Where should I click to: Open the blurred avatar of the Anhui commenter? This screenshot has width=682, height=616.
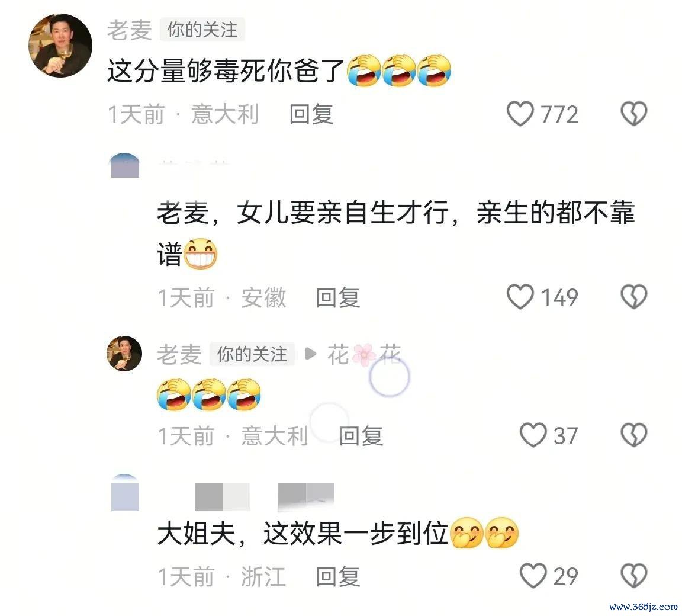tap(126, 165)
